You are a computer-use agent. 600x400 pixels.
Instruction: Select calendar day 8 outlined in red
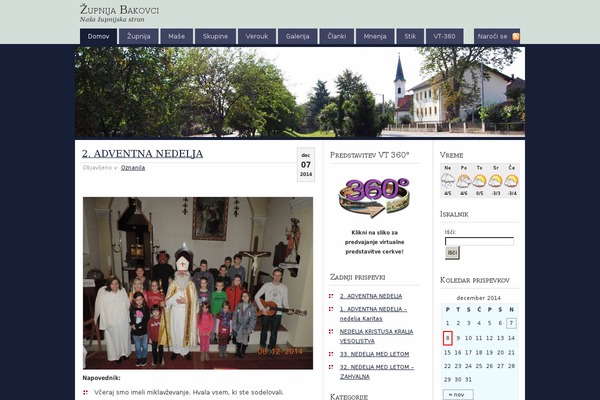(448, 338)
